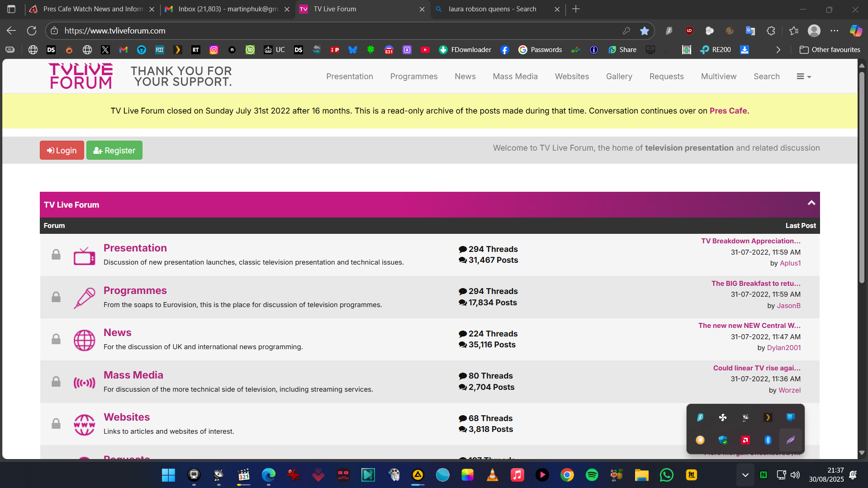Follow the Pres Cafe link

point(728,111)
